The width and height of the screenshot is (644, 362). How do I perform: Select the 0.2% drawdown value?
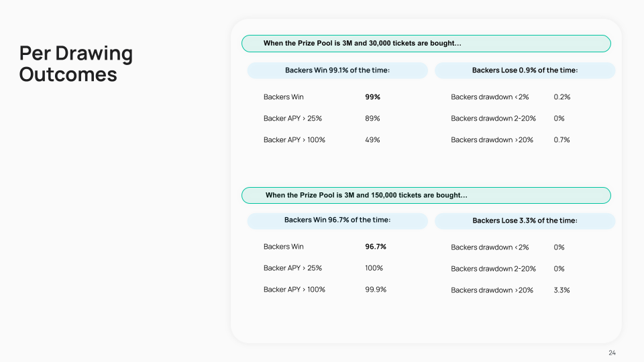[x=562, y=97]
